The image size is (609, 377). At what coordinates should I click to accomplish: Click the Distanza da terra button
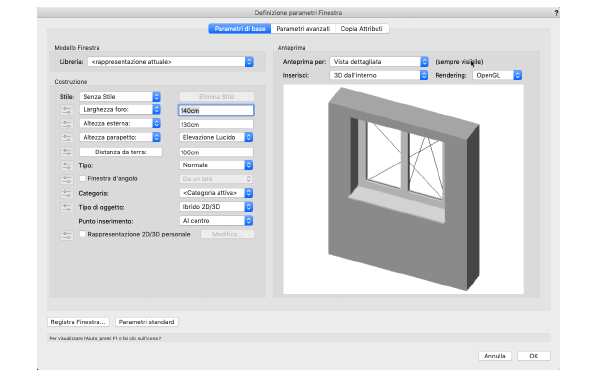[121, 152]
